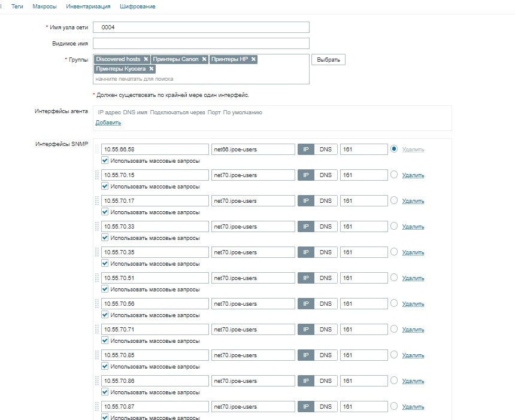Viewport: 515px width, 420px height.
Task: Remove the "Принтеры Canon" group
Action: pyautogui.click(x=204, y=59)
